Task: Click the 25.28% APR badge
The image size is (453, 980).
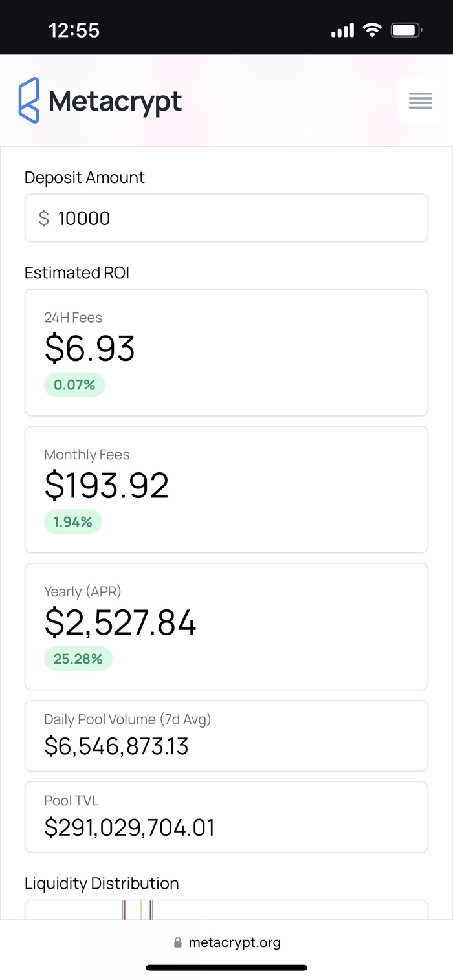Action: [78, 659]
